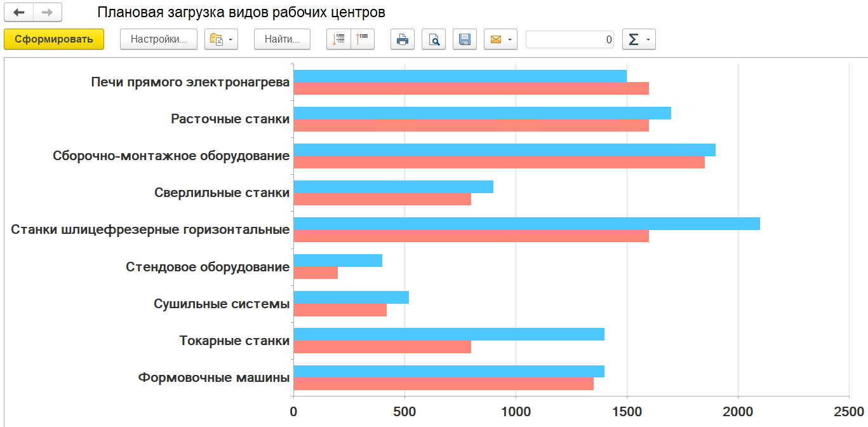Click the Сформировать button
868x427 pixels.
[54, 39]
